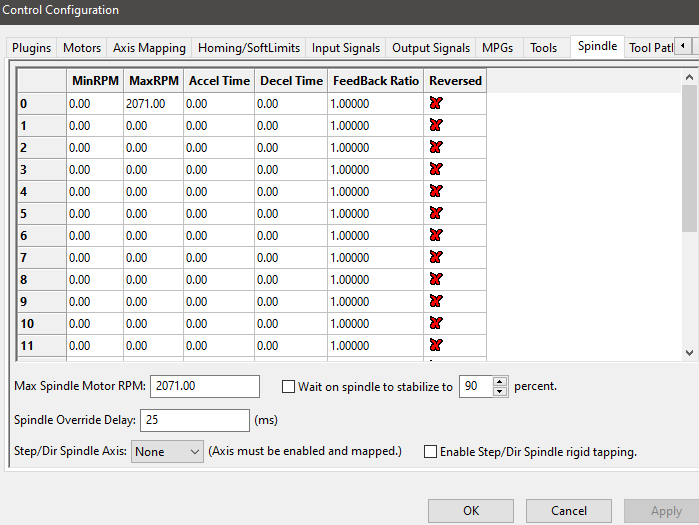Screen dimensions: 699x525
Task: Focus the Max Spindle Motor RPM field
Action: [205, 386]
